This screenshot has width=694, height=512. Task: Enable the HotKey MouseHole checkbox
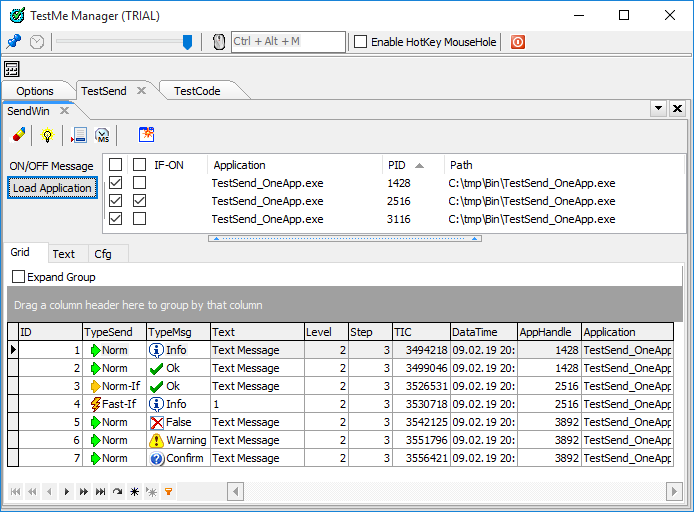(x=361, y=42)
